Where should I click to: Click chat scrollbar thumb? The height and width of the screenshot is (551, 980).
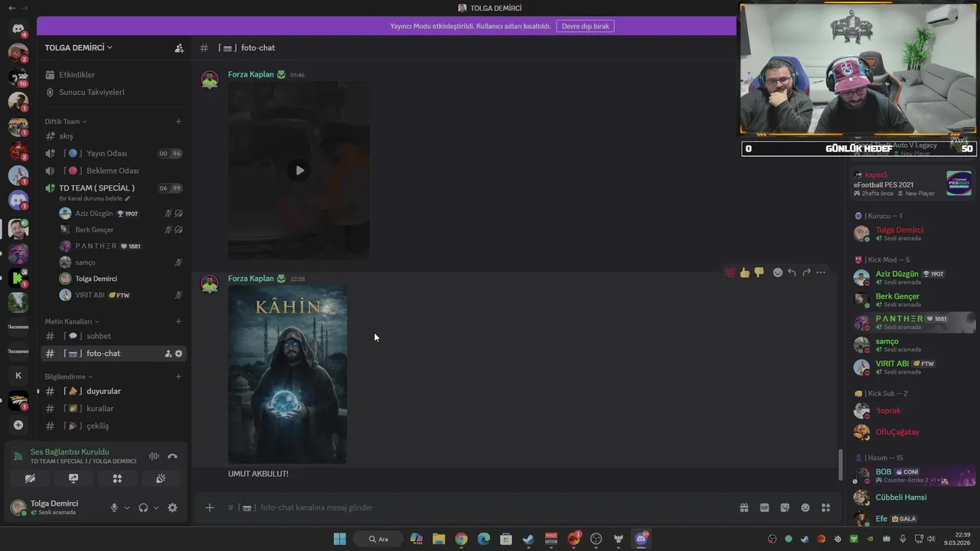point(840,465)
